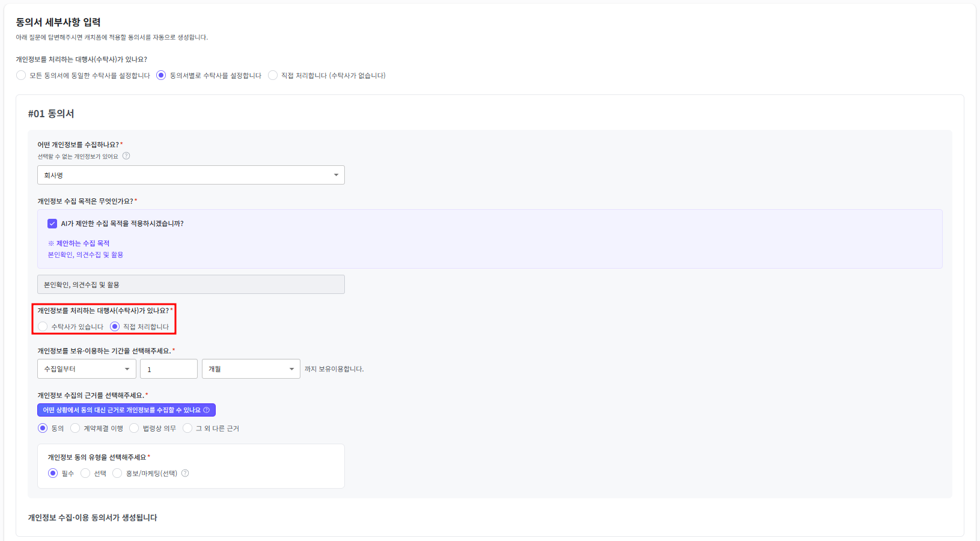The height and width of the screenshot is (541, 980).
Task: Click the '#01 동의서' heading
Action: 51,114
